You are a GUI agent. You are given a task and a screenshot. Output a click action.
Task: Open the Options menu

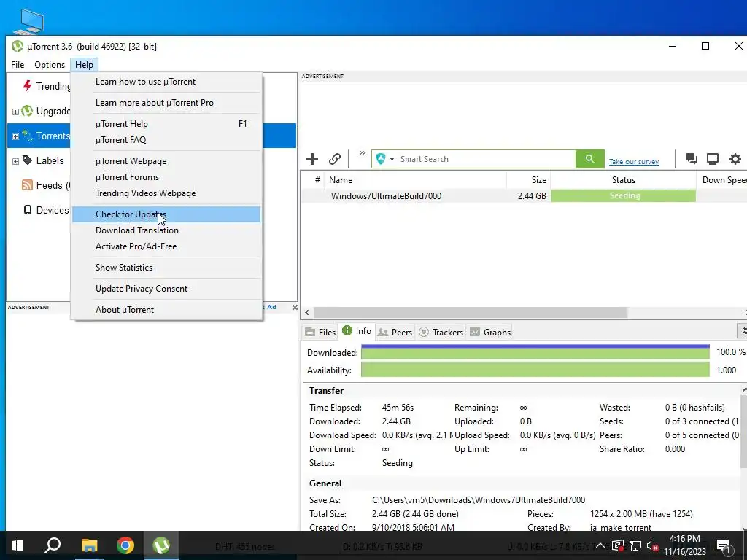tap(50, 65)
